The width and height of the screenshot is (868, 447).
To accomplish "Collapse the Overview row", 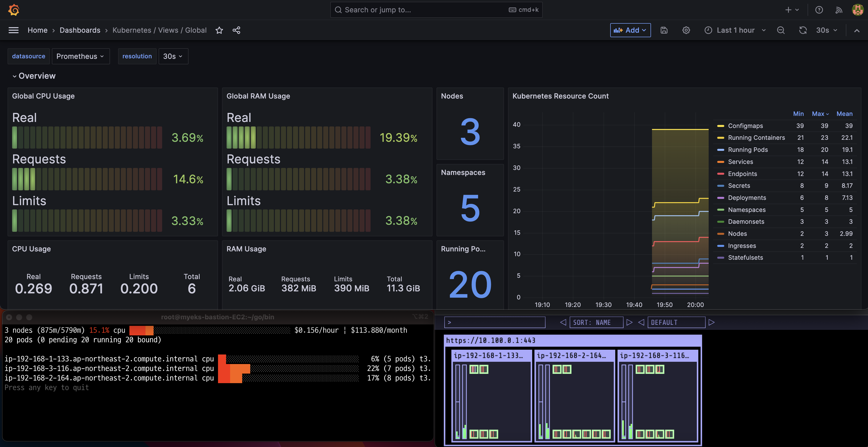I will tap(33, 76).
